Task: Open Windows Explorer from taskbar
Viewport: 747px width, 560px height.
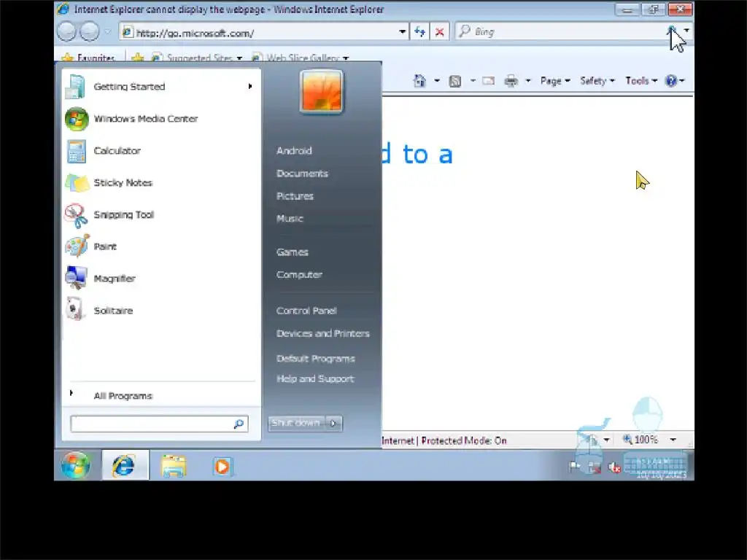Action: pyautogui.click(x=174, y=466)
